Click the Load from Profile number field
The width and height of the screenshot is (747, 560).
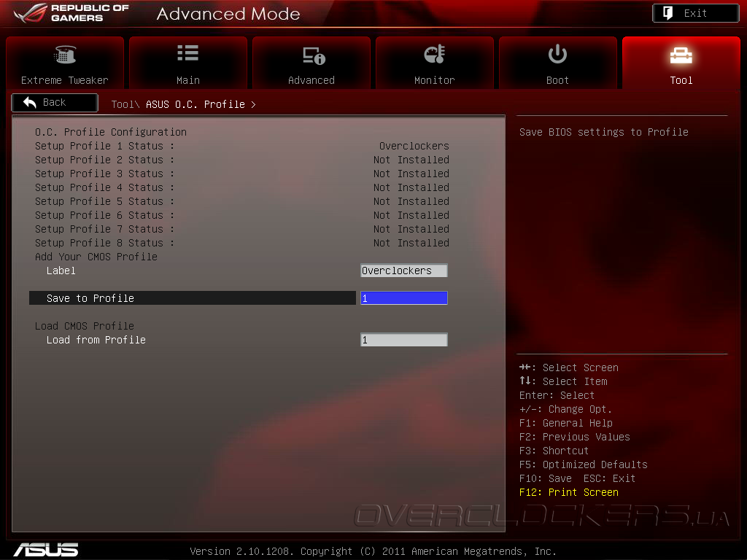pyautogui.click(x=404, y=340)
